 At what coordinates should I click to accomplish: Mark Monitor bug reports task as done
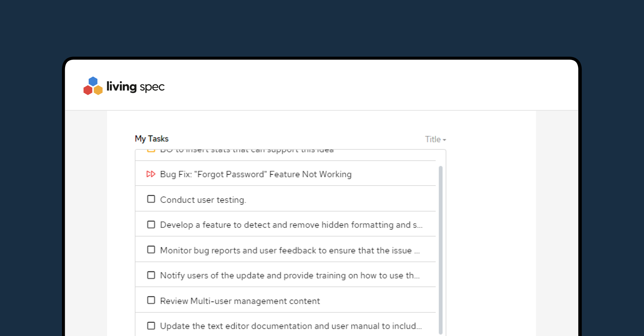tap(151, 250)
